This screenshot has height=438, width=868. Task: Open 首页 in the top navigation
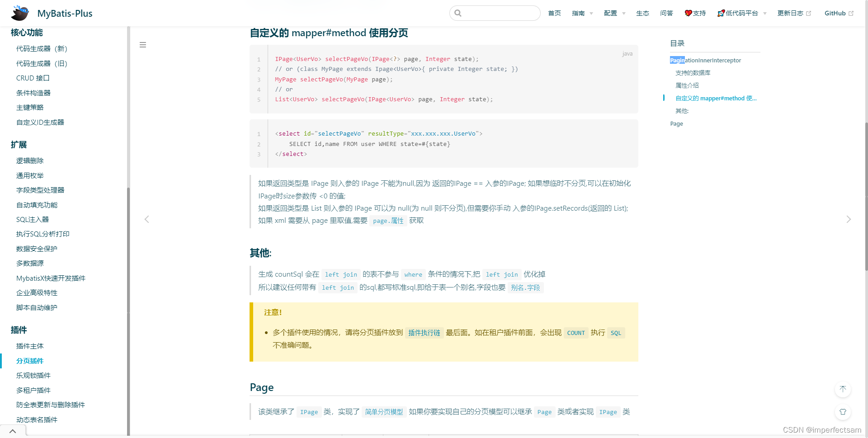tap(554, 13)
